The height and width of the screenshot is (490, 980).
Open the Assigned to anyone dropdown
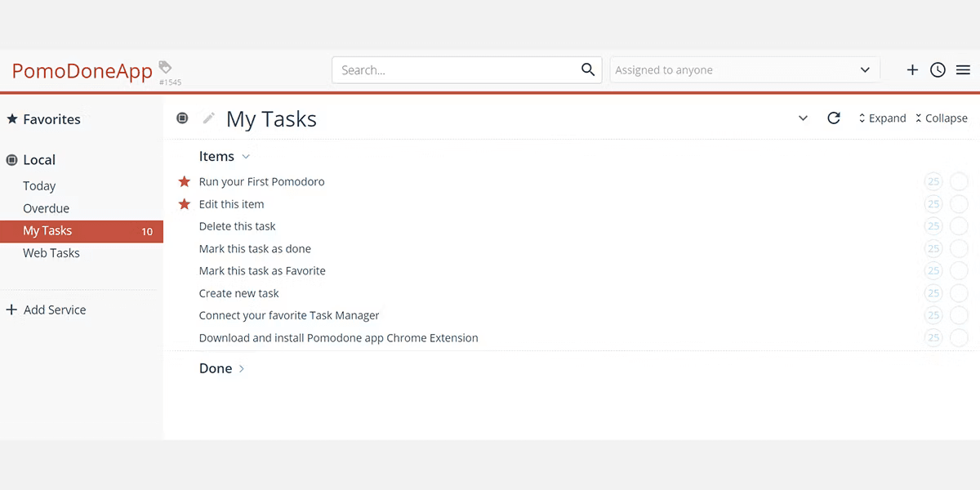point(745,70)
